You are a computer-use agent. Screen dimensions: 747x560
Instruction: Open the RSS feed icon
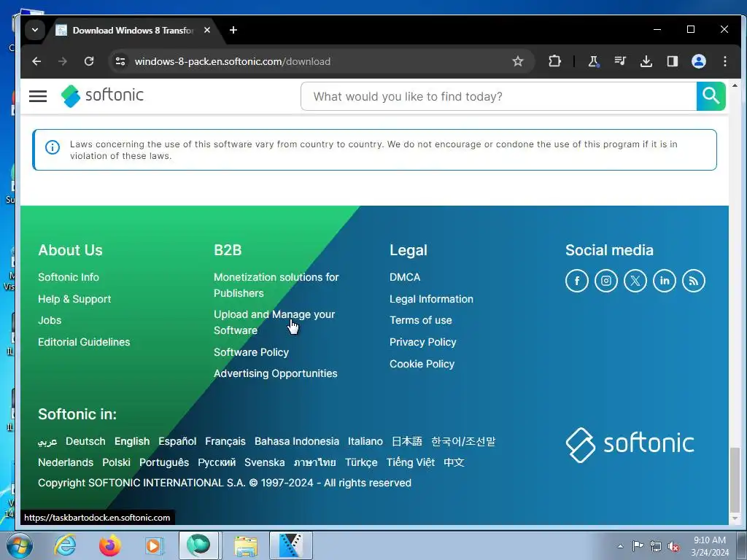694,281
